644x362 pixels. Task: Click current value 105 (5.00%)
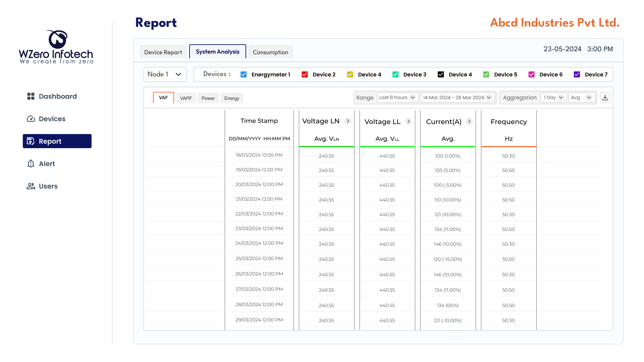(x=447, y=170)
